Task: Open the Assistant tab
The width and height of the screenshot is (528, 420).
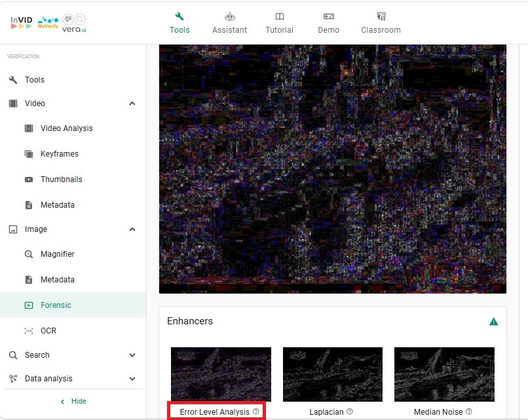Action: pos(229,24)
